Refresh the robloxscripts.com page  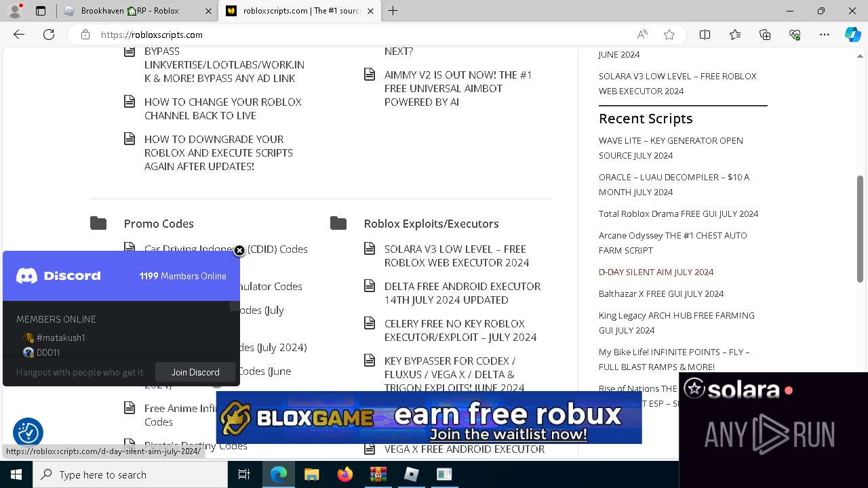pyautogui.click(x=49, y=35)
